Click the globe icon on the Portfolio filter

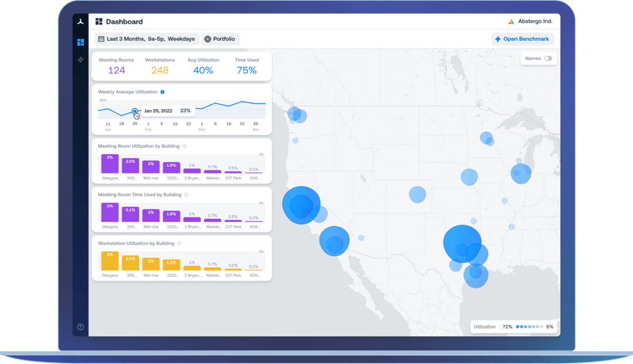pyautogui.click(x=209, y=39)
